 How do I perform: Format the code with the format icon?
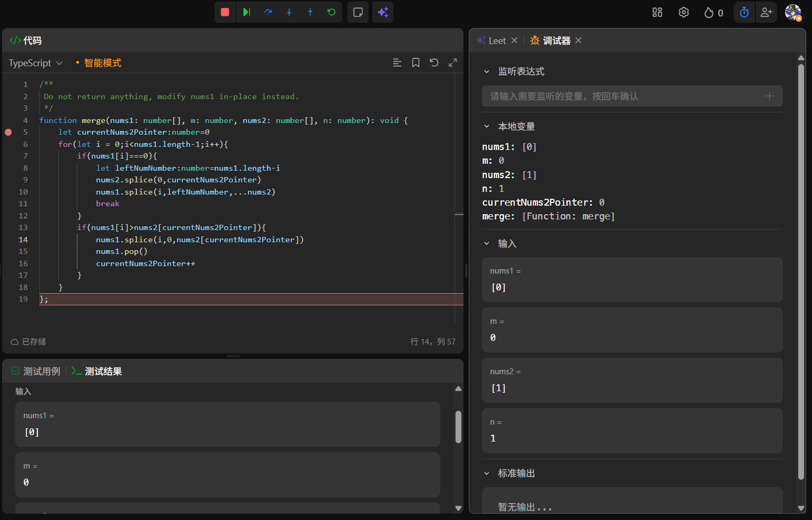click(x=397, y=63)
